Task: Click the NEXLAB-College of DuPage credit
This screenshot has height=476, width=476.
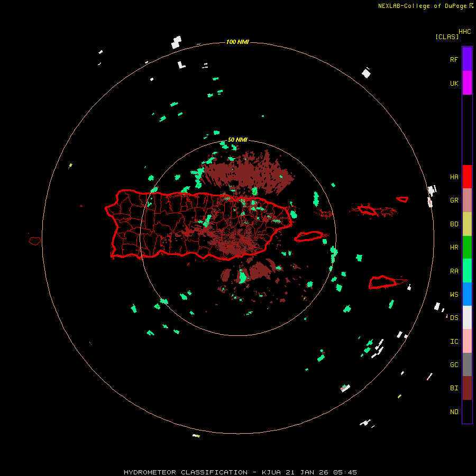Action: coord(426,6)
